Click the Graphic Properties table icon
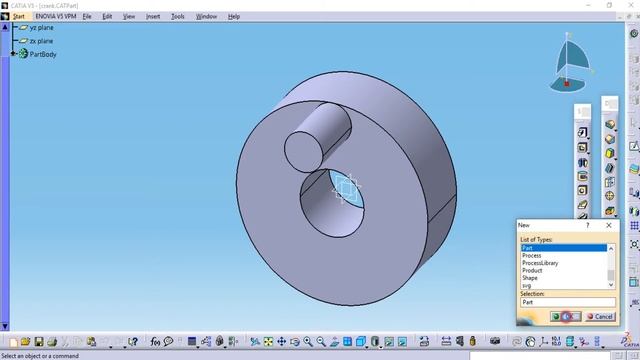Image resolution: width=640 pixels, height=360 pixels. click(191, 342)
